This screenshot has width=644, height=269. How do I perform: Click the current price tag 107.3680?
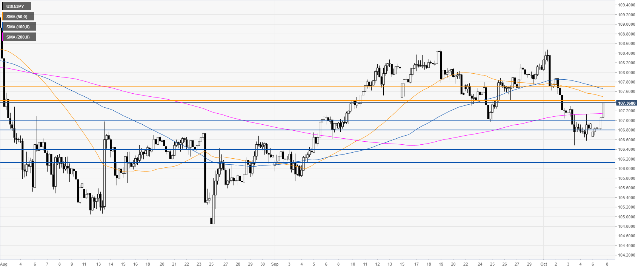626,103
